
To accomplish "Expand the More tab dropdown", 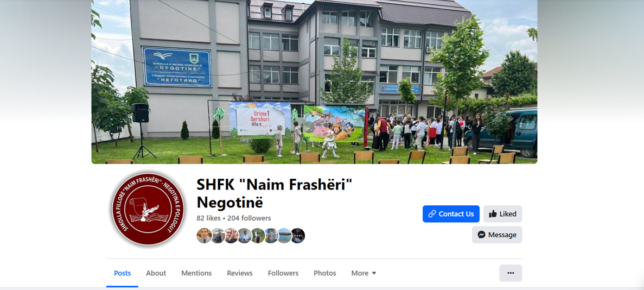I will click(x=364, y=273).
